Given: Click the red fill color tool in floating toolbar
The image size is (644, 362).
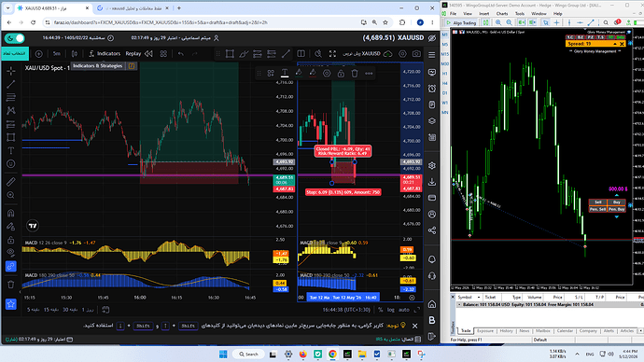Looking at the screenshot, I should (313, 73).
